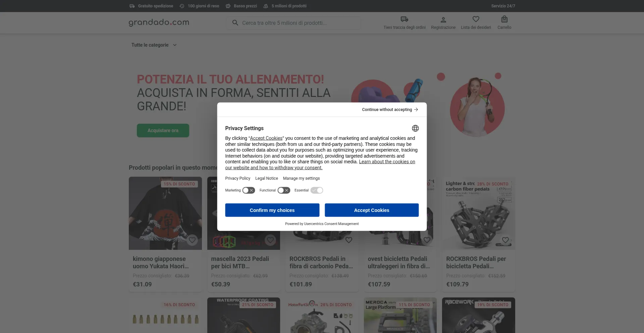Favorite the ROCKBROS carbon fiber pedals

(x=348, y=240)
